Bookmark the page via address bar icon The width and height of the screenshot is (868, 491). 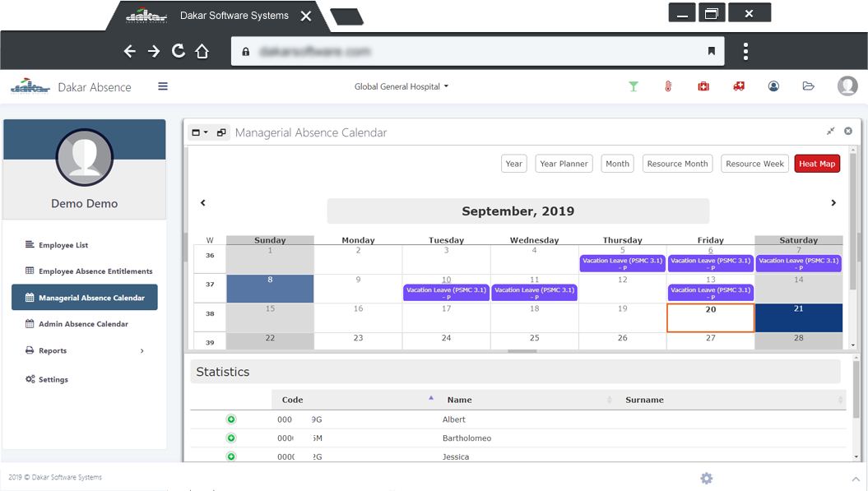[x=712, y=51]
